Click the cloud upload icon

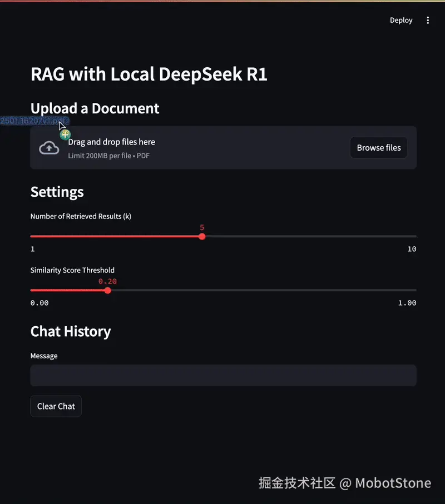(x=50, y=148)
